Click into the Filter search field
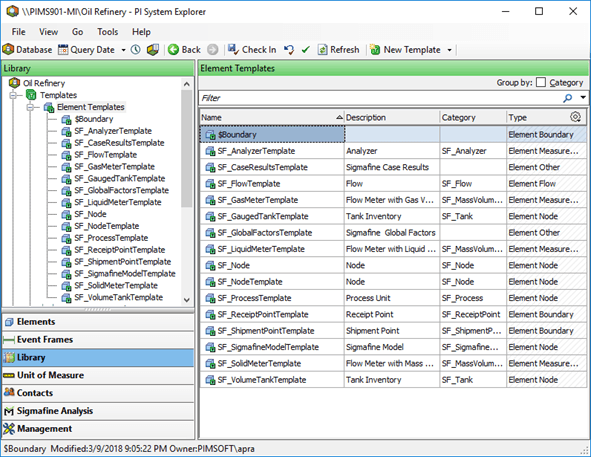 pos(380,98)
